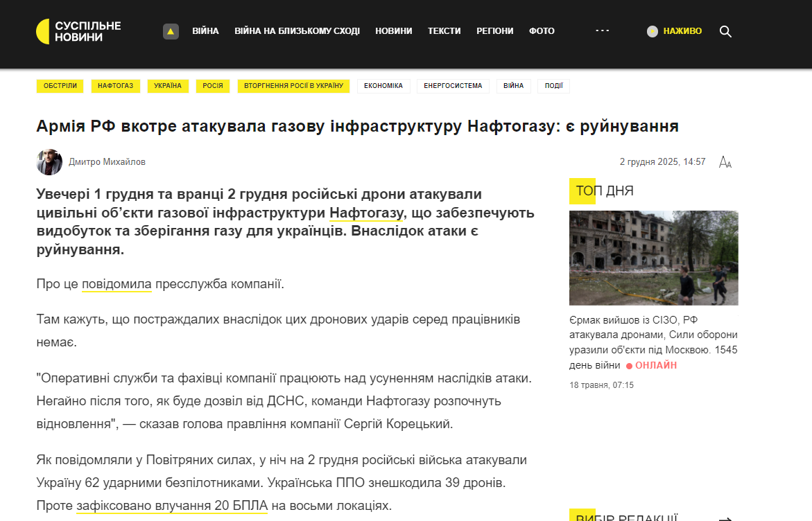Select the Енергосистема tag
Screen dimensions: 812x521
click(453, 86)
